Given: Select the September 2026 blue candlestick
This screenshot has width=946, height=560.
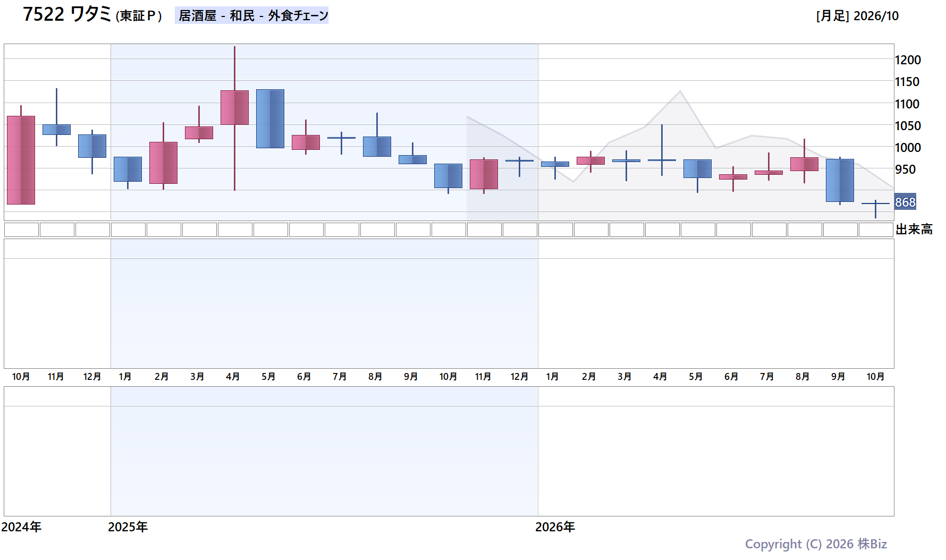Looking at the screenshot, I should 840,180.
